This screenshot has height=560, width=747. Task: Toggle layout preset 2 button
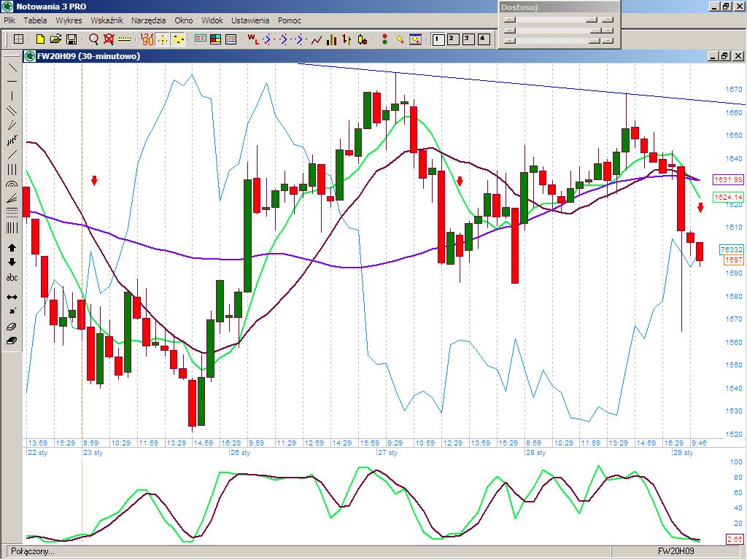click(452, 39)
